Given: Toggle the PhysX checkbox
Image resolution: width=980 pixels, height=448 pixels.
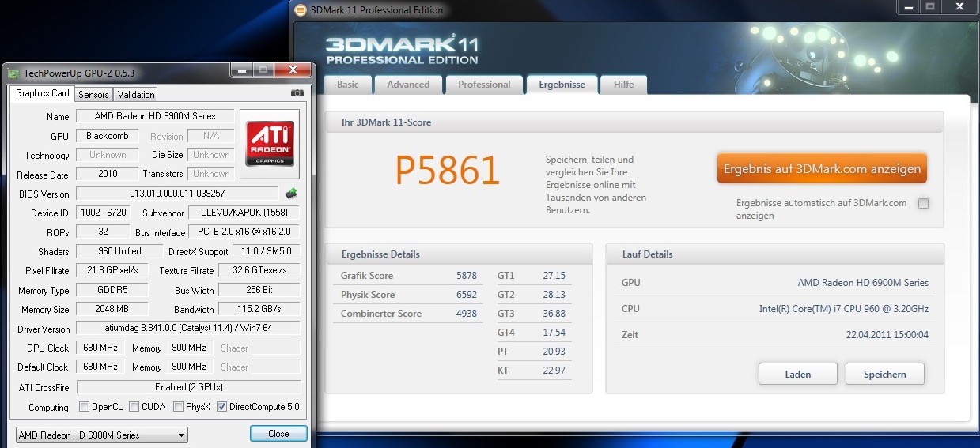Looking at the screenshot, I should pyautogui.click(x=179, y=407).
